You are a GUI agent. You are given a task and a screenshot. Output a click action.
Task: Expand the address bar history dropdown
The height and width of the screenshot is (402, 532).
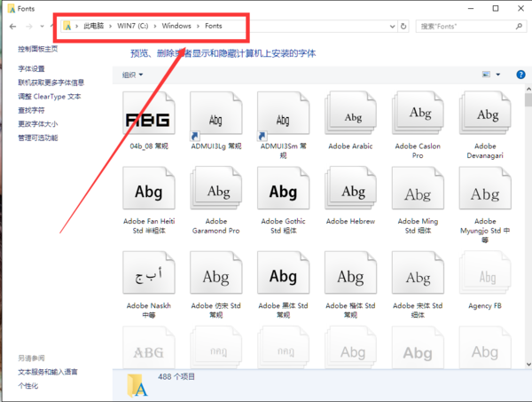[392, 26]
